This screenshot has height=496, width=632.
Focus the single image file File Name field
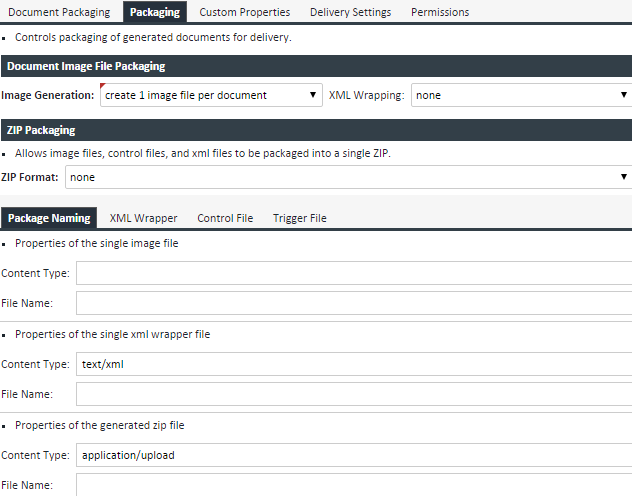pos(354,303)
